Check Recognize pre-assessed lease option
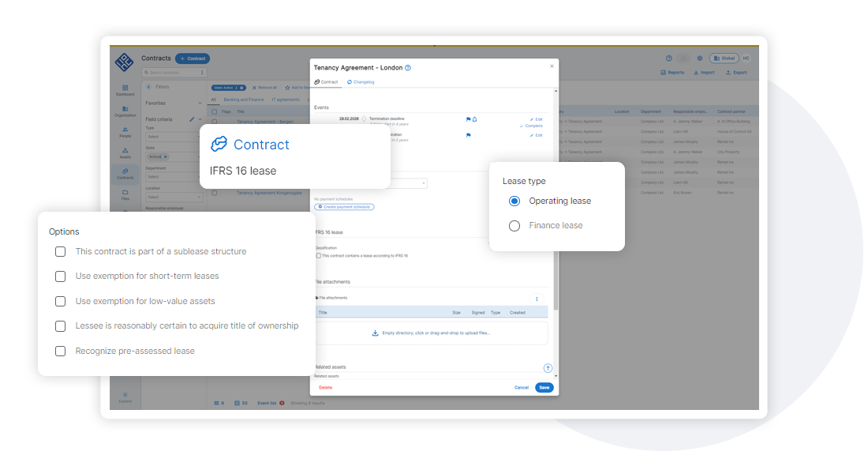Image resolution: width=868 pixels, height=455 pixels. (60, 351)
